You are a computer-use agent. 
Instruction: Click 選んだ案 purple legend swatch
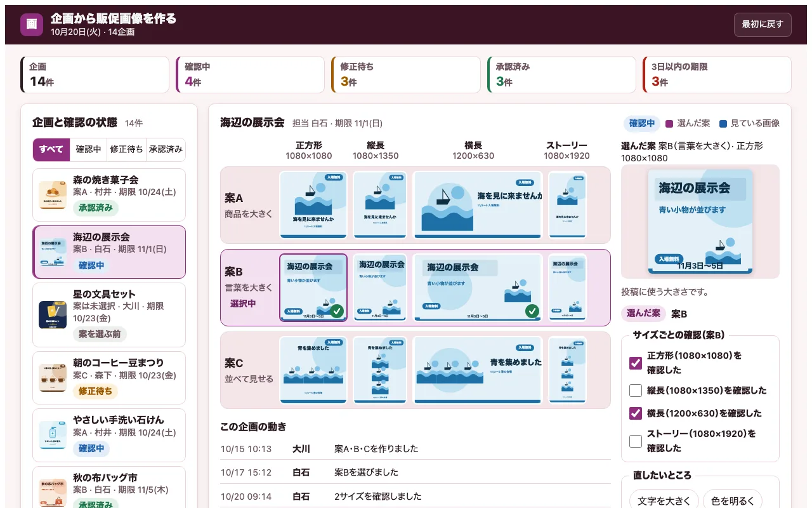[x=669, y=124]
